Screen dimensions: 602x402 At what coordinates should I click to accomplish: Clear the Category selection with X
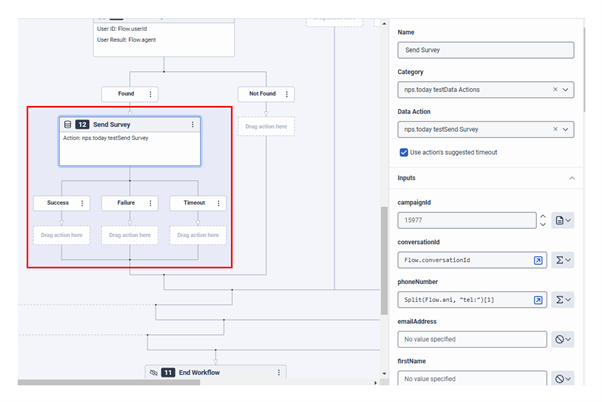point(555,90)
